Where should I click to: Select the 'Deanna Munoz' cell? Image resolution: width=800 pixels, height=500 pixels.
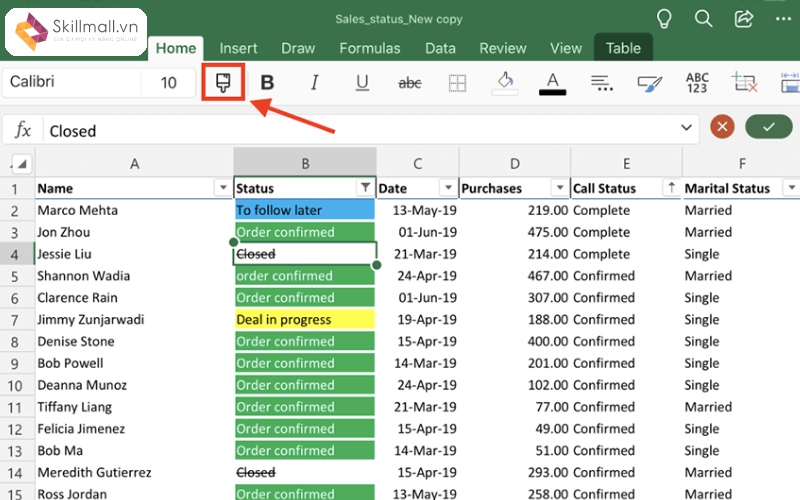(x=134, y=385)
